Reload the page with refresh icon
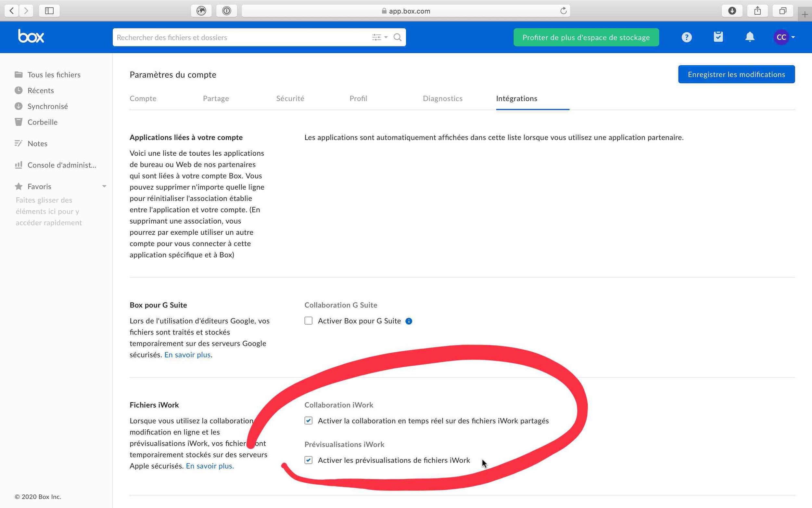 (x=563, y=11)
